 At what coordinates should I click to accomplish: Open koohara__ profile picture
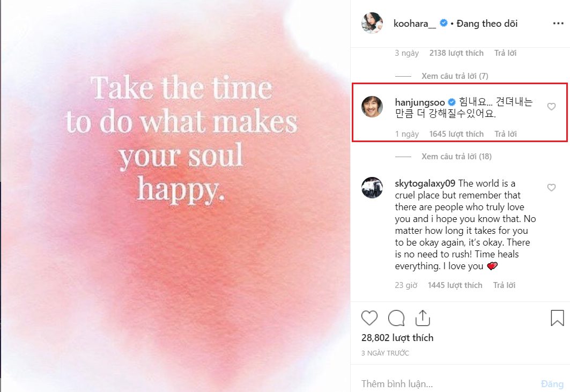point(372,24)
